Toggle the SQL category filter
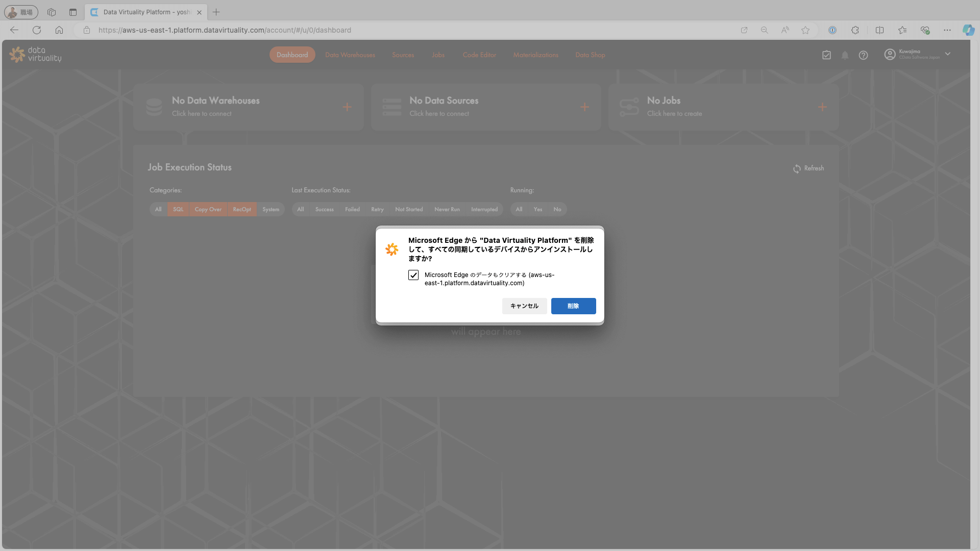The height and width of the screenshot is (551, 980). point(178,210)
